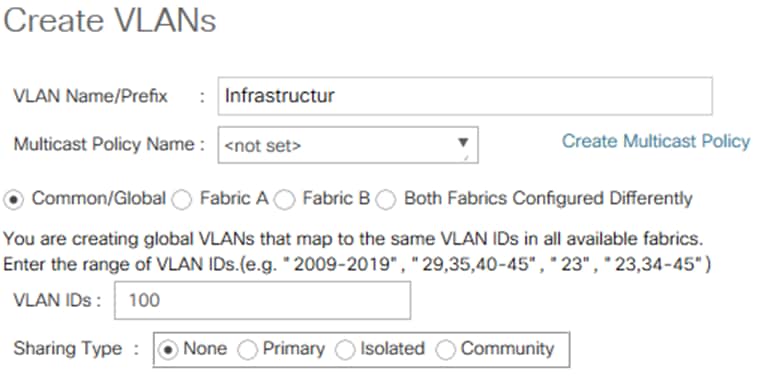The height and width of the screenshot is (392, 758).
Task: Click the Create VLANs dialog heading
Action: pos(110,21)
